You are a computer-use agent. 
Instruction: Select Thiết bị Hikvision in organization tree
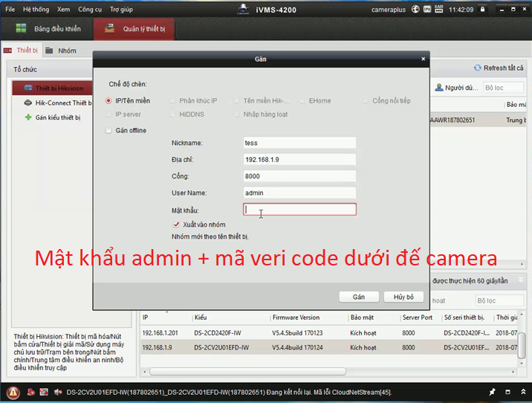coord(52,88)
